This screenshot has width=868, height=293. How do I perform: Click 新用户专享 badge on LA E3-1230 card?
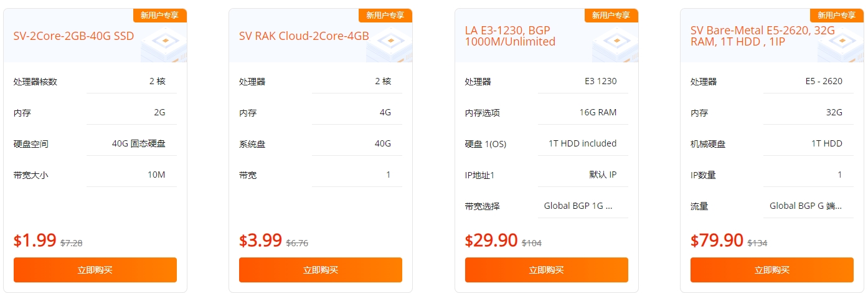click(x=611, y=16)
